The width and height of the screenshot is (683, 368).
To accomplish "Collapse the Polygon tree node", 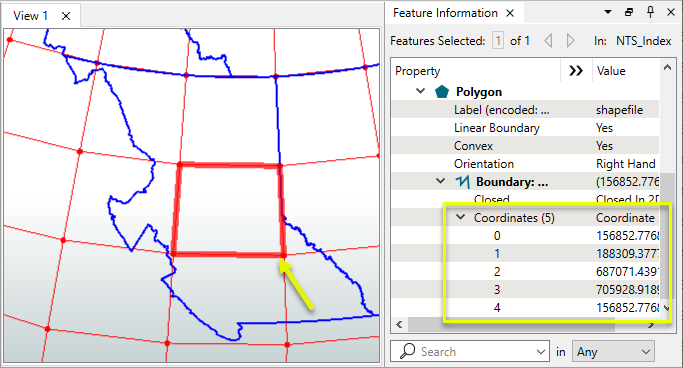I will pos(420,91).
